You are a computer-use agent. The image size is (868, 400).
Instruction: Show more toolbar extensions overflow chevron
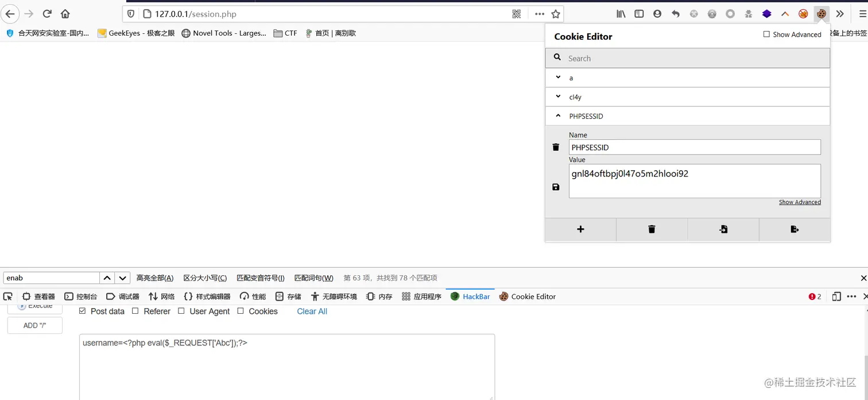(x=840, y=14)
